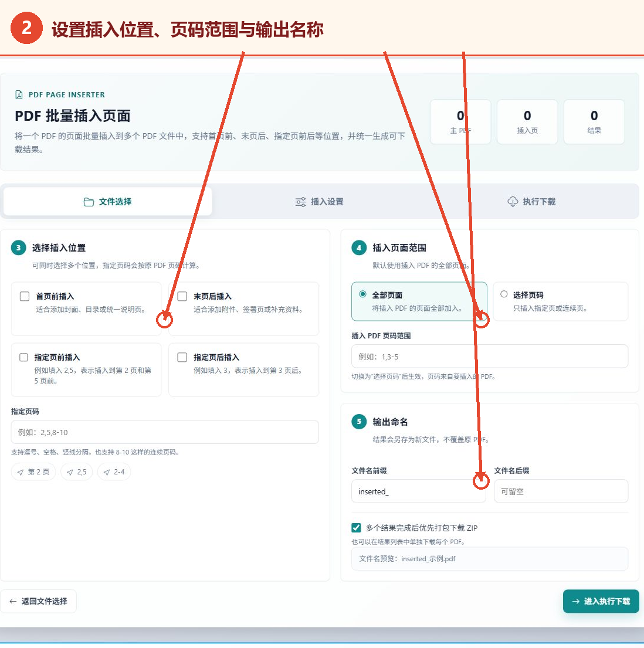Switch to the 插入设置 tab

point(320,202)
